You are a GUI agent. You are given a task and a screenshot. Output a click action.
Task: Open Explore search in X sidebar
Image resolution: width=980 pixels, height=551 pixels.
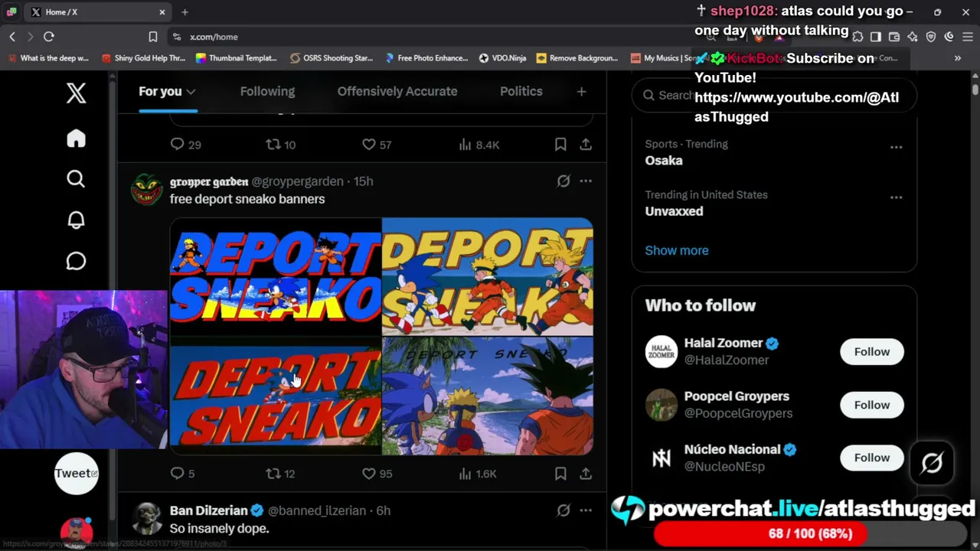pos(76,179)
